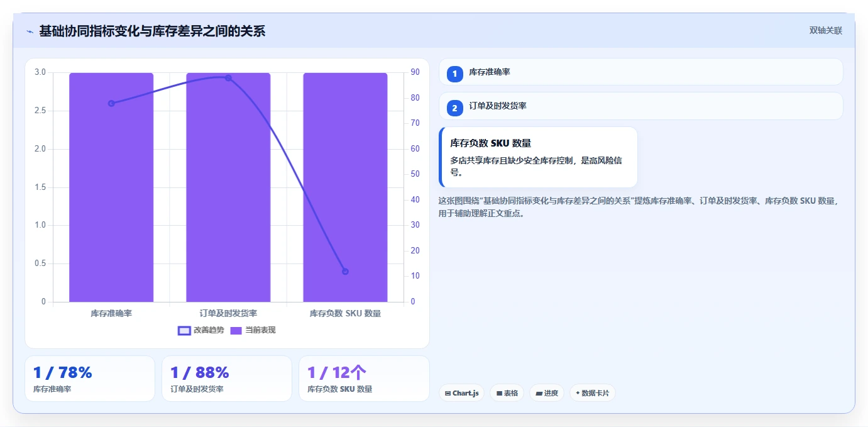Click the left axis value 3.0
The width and height of the screenshot is (868, 427).
tap(40, 72)
